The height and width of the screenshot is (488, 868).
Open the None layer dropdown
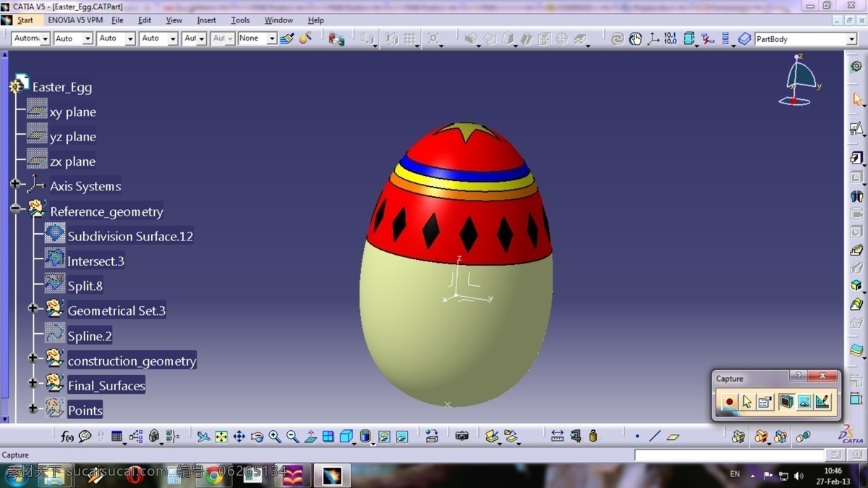click(x=272, y=38)
